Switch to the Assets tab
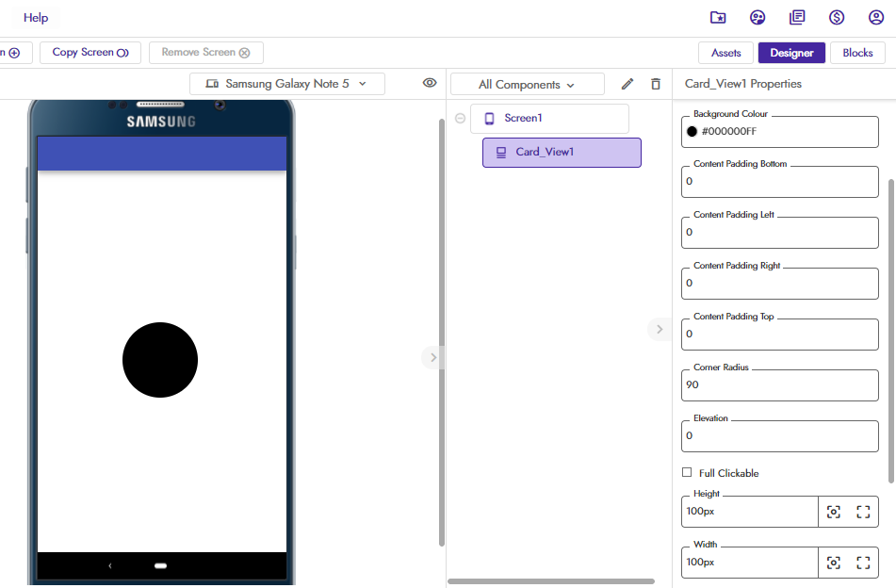The height and width of the screenshot is (588, 896). tap(725, 53)
